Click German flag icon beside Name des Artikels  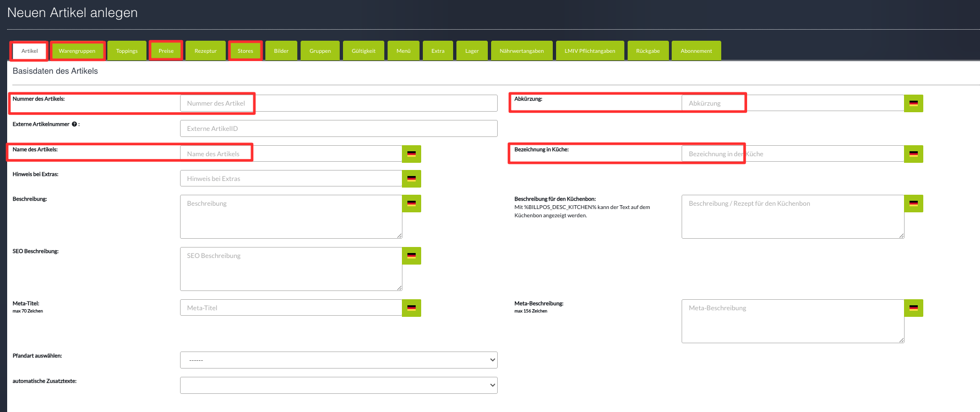(x=411, y=154)
